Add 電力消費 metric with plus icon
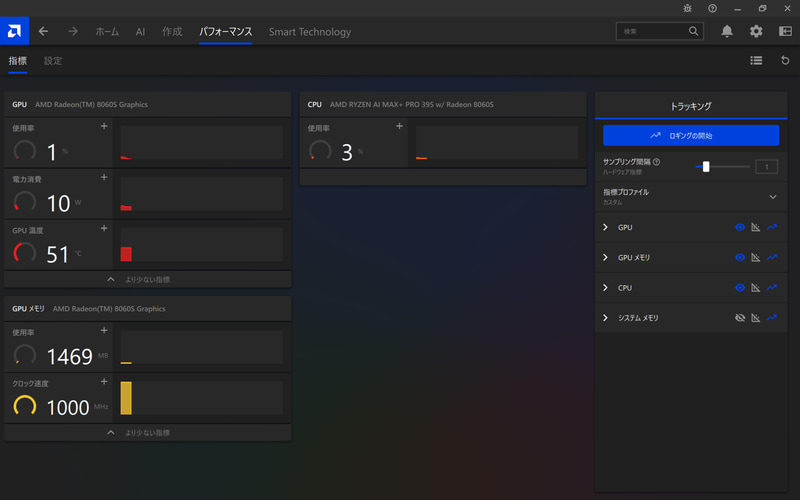The width and height of the screenshot is (800, 500). click(104, 177)
